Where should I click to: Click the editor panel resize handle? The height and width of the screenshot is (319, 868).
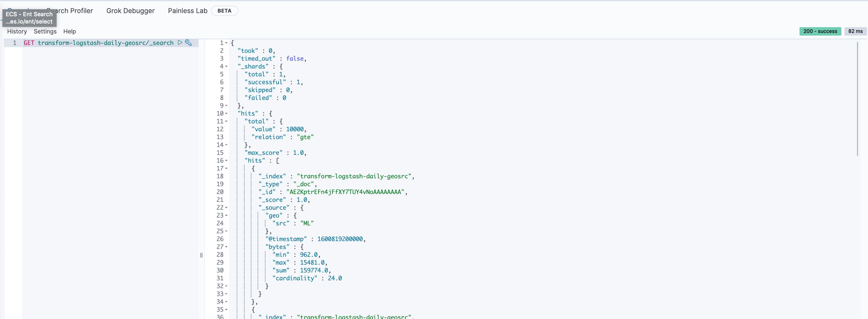(202, 255)
